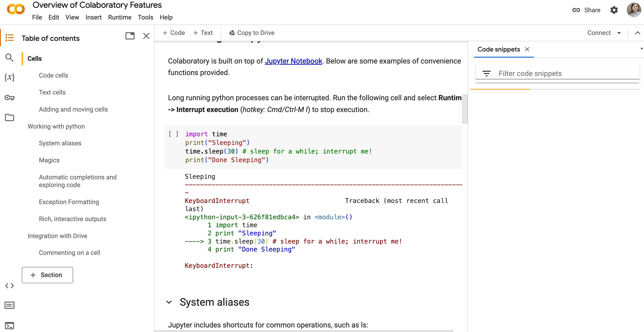
Task: Click the files folder icon in sidebar
Action: [9, 118]
